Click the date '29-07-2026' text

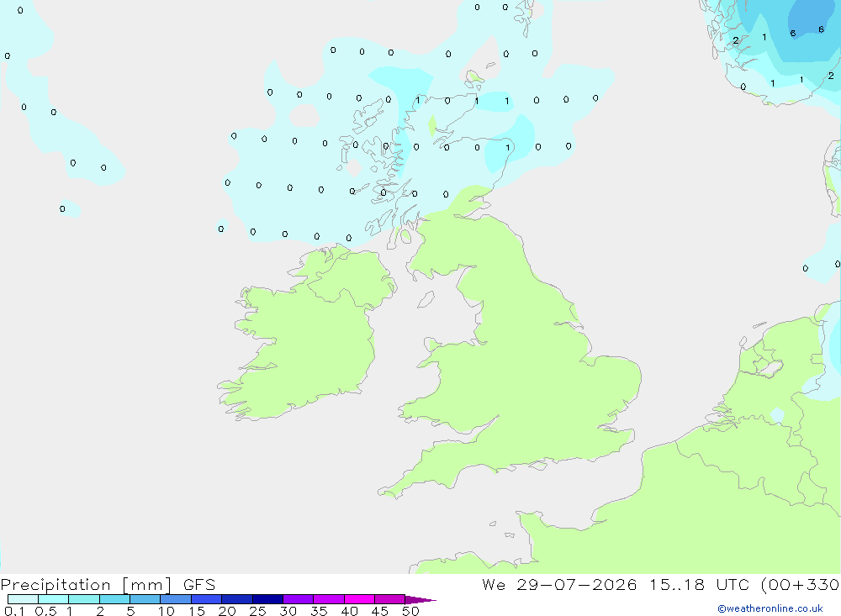(x=577, y=585)
